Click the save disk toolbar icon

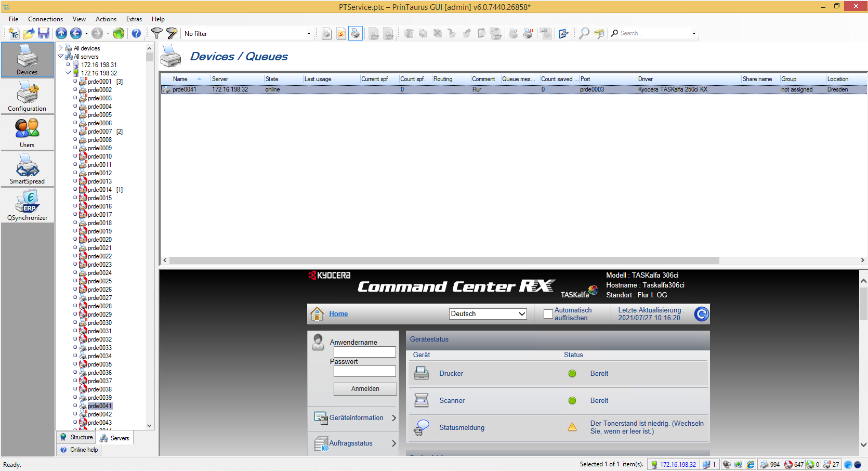tap(44, 33)
